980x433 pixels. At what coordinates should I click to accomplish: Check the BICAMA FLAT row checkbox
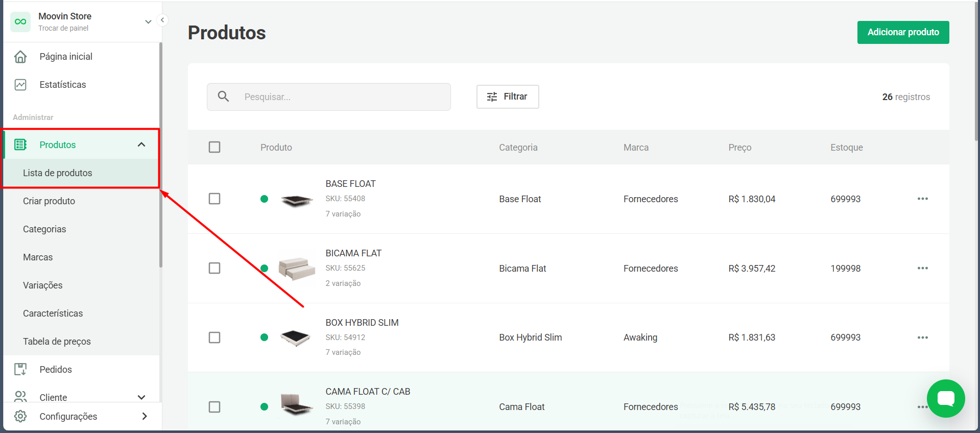click(214, 268)
